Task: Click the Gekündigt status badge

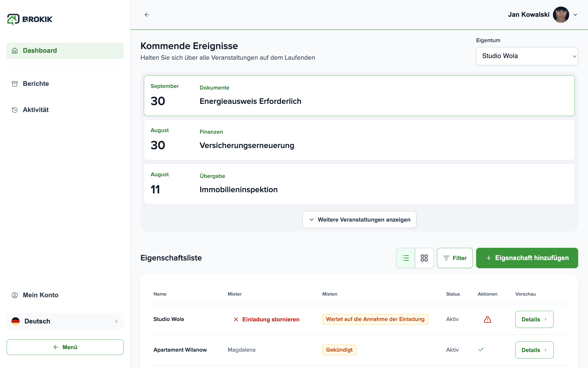Action: click(339, 350)
